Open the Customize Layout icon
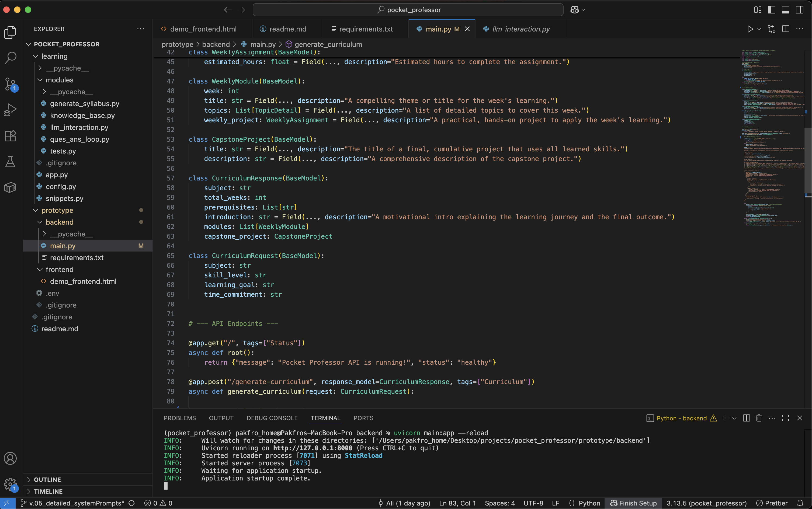The width and height of the screenshot is (812, 509). 758,10
